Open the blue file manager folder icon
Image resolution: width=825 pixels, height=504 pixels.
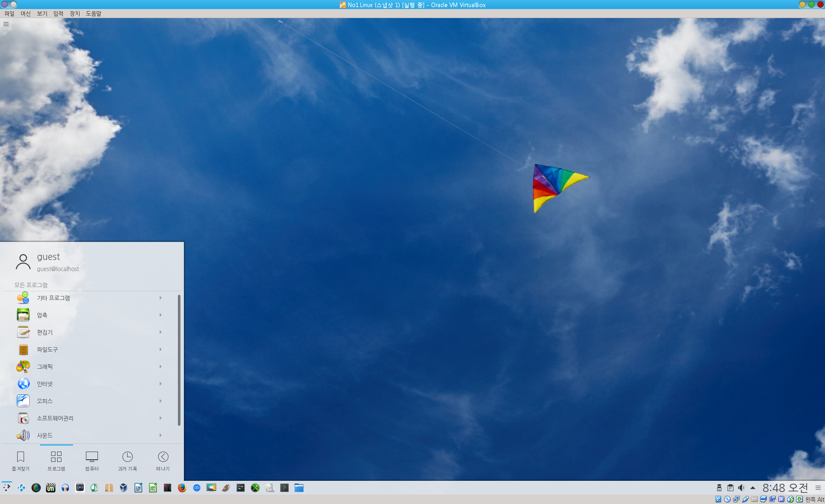299,488
